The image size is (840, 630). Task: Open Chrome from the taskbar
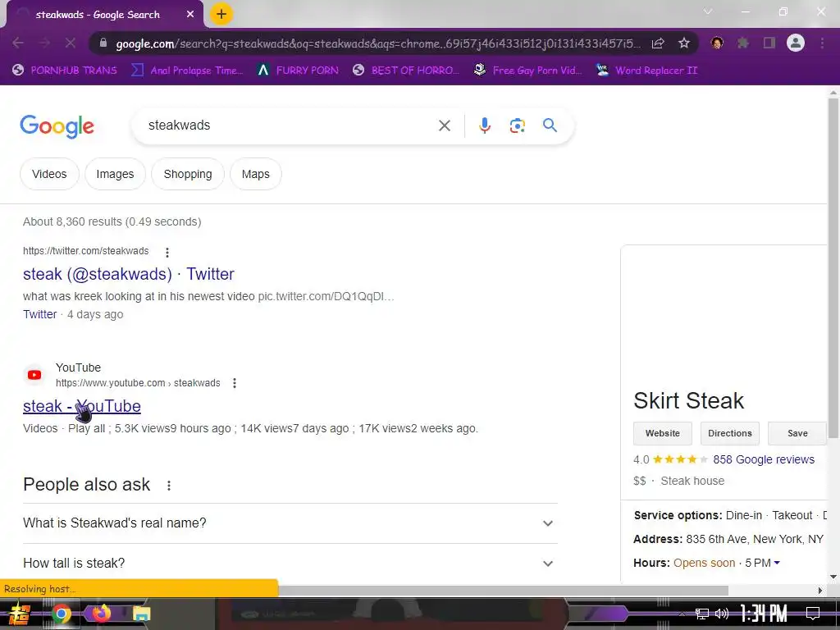tap(62, 614)
